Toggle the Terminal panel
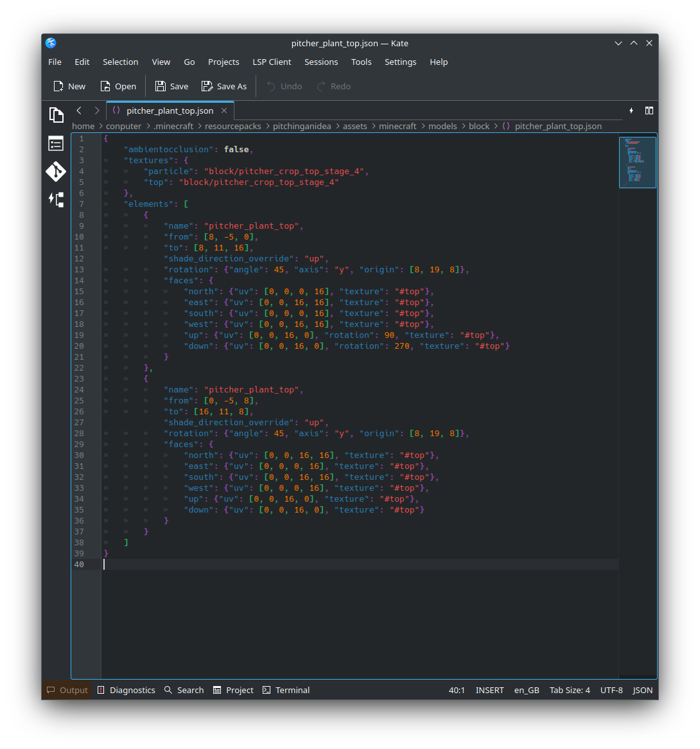This screenshot has height=749, width=700. tap(286, 691)
